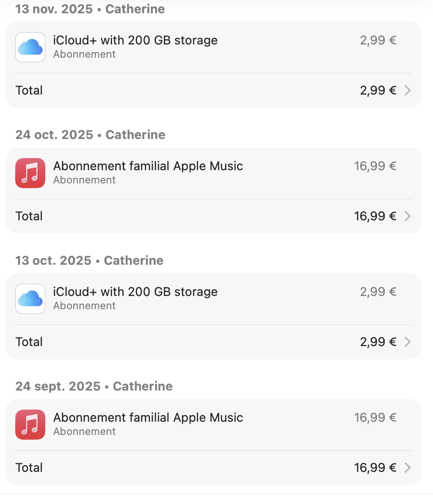This screenshot has width=433, height=504.
Task: Click the 24 sept. 2025 Catherine header
Action: [x=94, y=386]
